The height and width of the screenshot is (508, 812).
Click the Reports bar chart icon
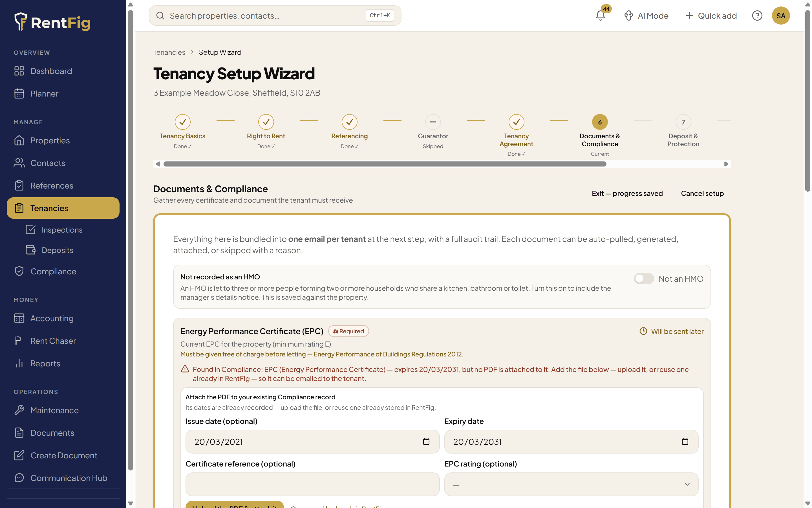point(19,363)
